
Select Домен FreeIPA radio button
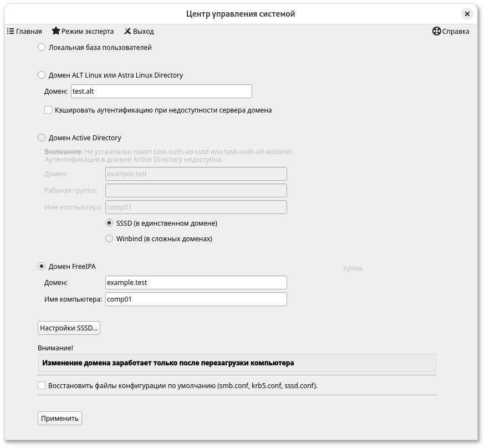(42, 267)
